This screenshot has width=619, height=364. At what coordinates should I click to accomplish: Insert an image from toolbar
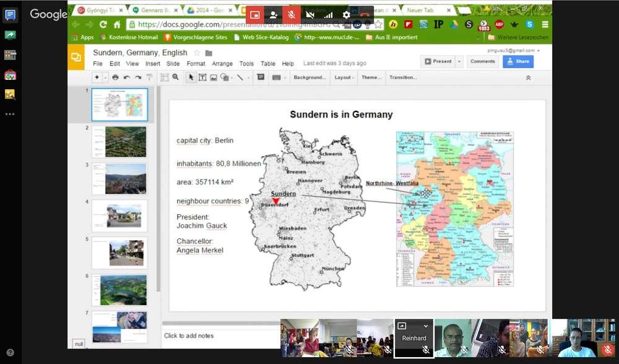point(214,77)
